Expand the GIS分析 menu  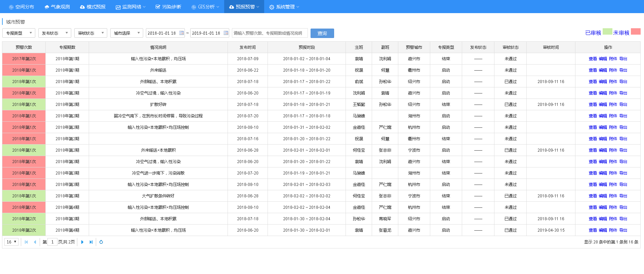(x=205, y=7)
